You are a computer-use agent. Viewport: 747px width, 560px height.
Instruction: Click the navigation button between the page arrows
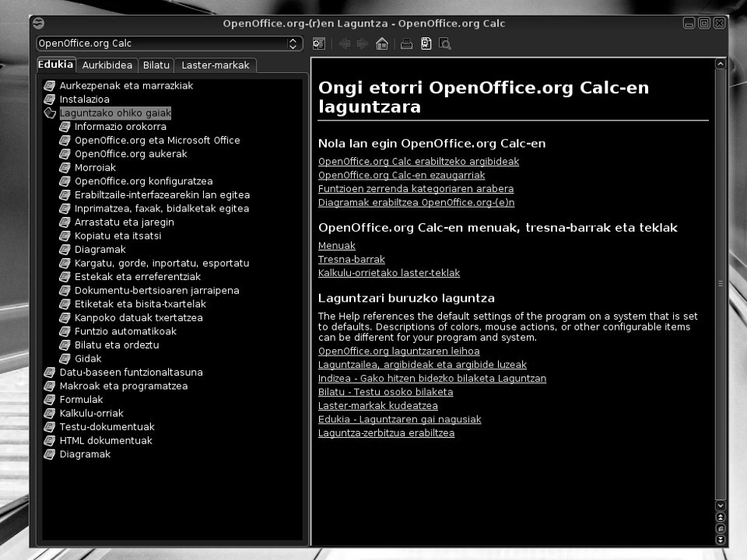pos(721,529)
